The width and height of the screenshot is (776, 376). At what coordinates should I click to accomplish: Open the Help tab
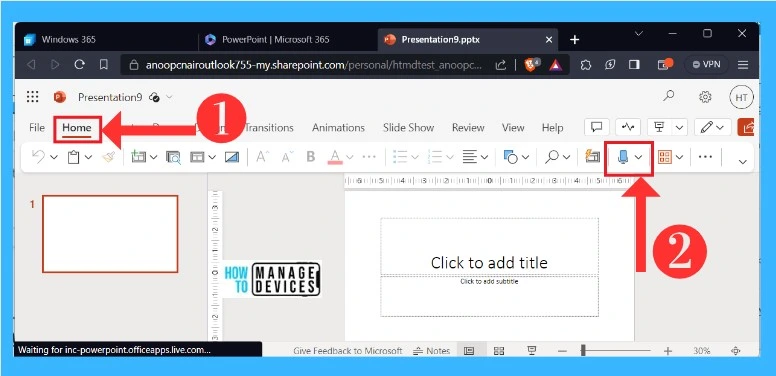pyautogui.click(x=552, y=128)
